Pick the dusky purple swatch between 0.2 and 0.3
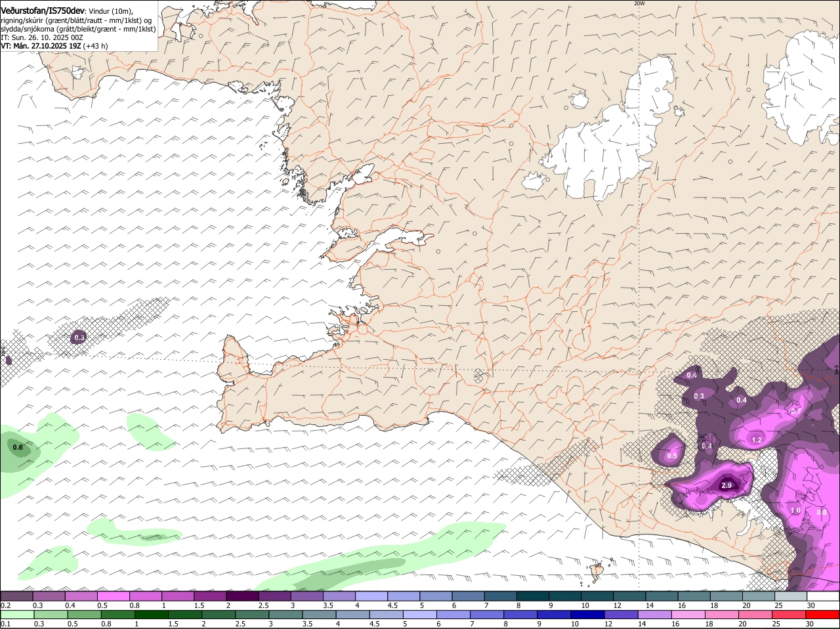This screenshot has height=629, width=840. pos(16,596)
